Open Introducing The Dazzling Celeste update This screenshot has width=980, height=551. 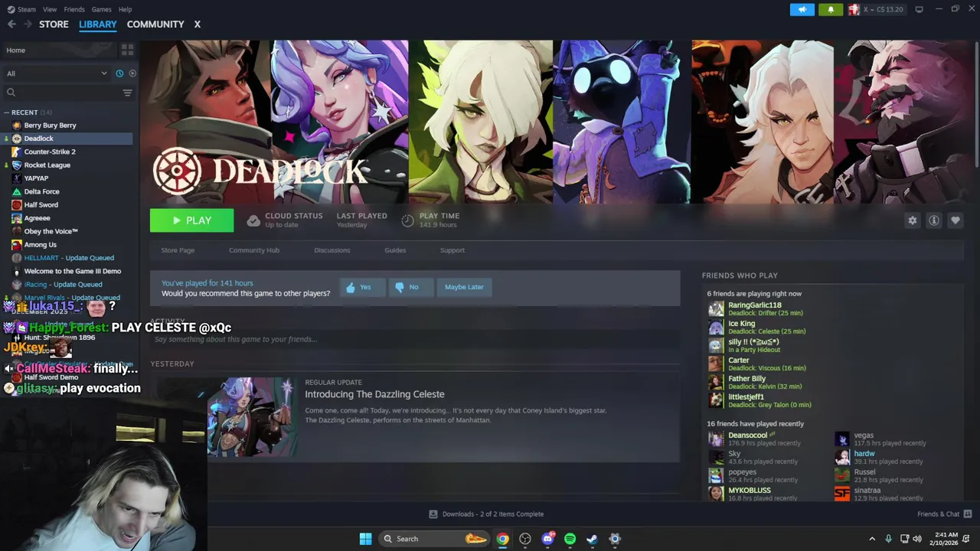(374, 394)
